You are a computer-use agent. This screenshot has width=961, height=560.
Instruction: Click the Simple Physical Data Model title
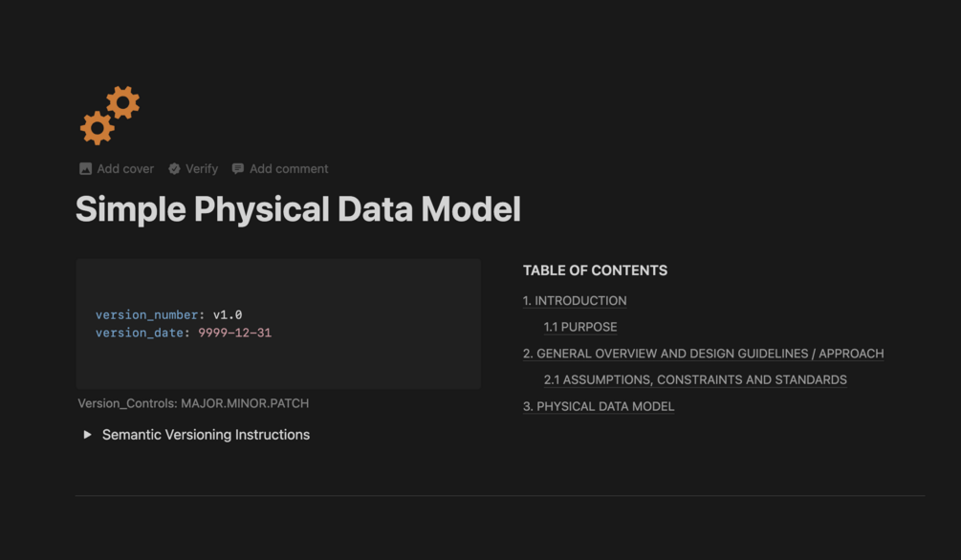(297, 209)
